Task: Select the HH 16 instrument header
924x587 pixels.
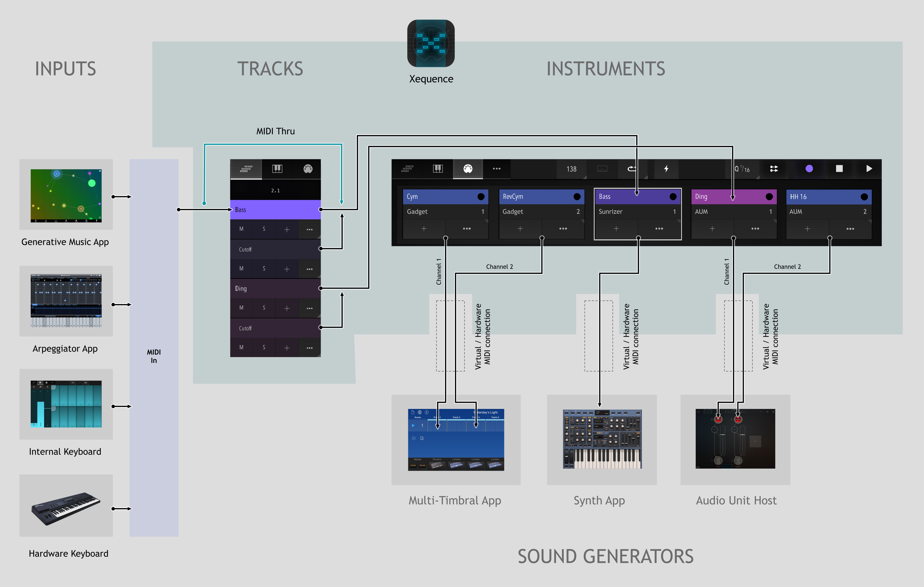Action: coord(829,196)
